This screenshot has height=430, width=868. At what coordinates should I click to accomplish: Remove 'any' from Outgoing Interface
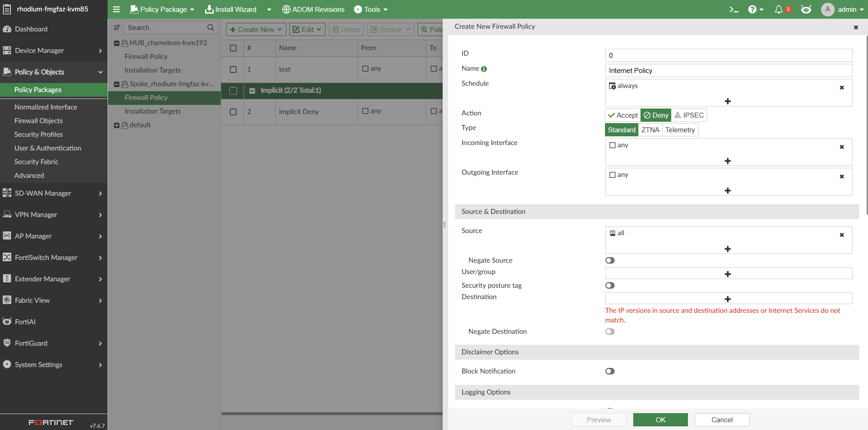coord(842,176)
